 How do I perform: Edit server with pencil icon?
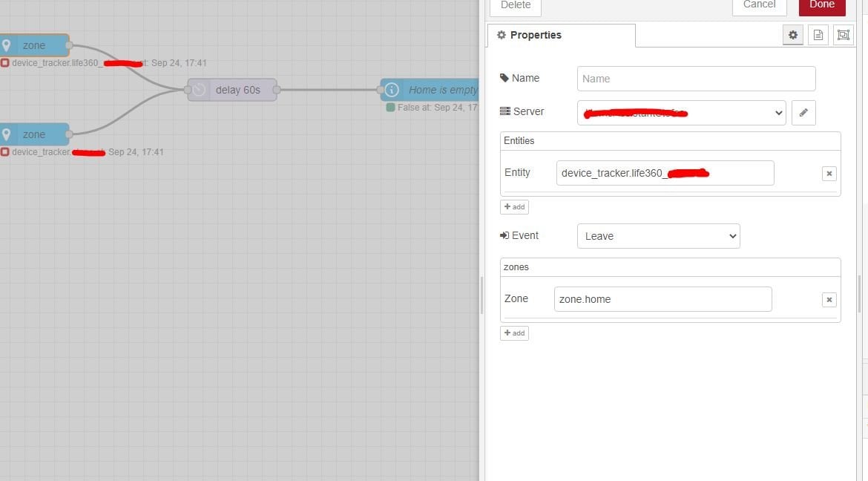coord(803,113)
